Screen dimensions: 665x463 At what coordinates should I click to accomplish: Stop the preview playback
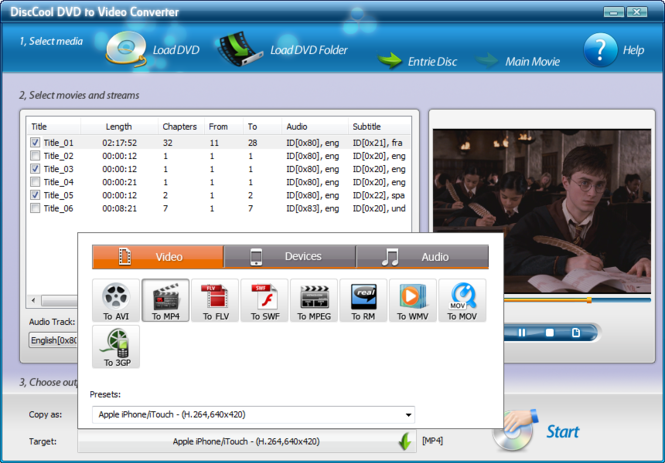click(550, 333)
